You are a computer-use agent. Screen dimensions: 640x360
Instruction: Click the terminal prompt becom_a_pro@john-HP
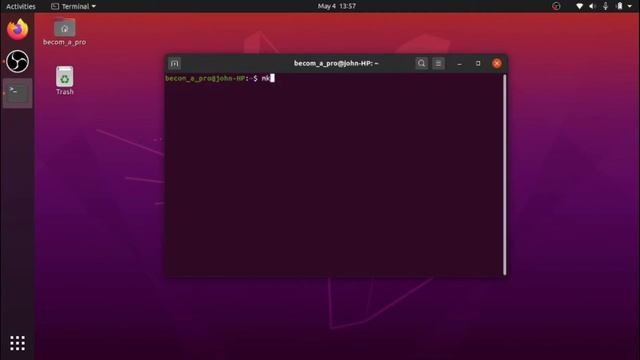[x=205, y=78]
